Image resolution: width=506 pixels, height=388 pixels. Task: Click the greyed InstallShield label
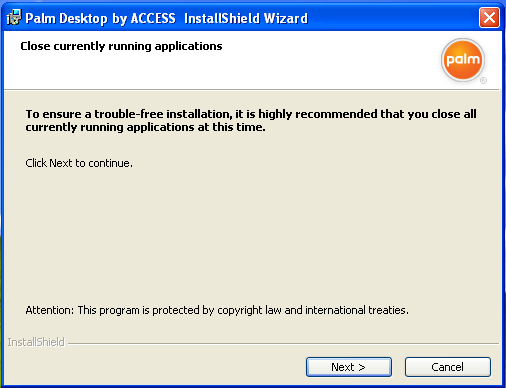36,342
